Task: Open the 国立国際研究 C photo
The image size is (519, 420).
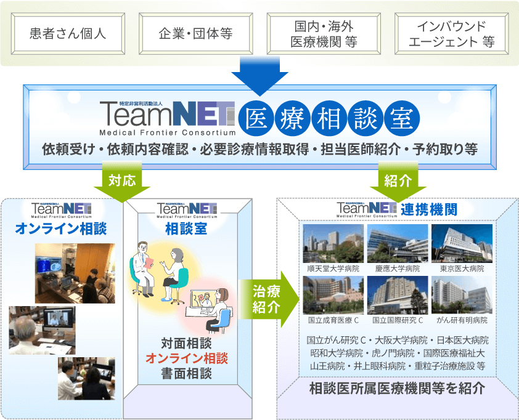Action: [398, 295]
